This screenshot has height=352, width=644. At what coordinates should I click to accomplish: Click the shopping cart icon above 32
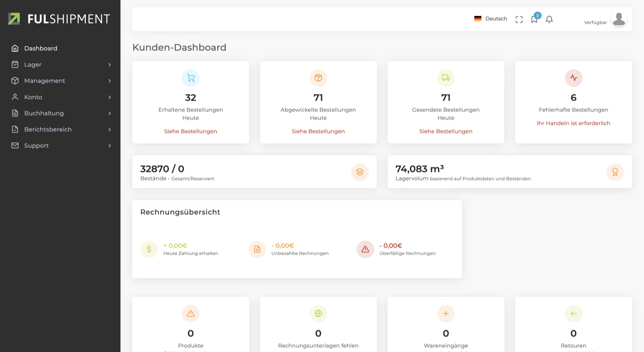[191, 78]
